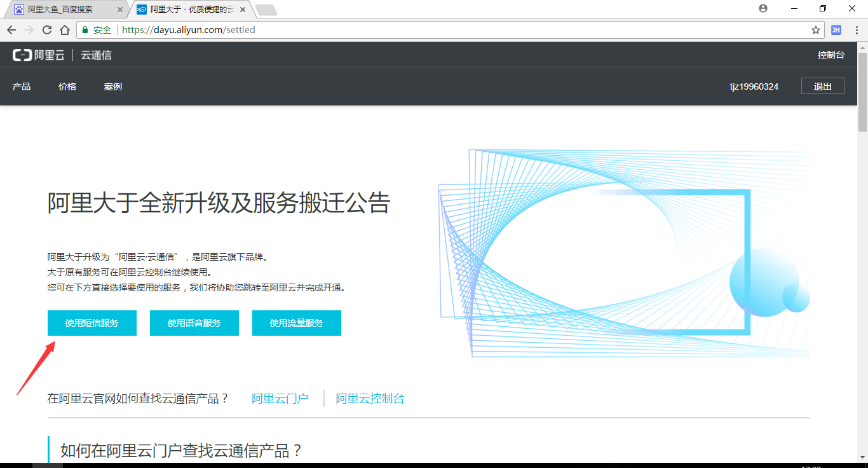Close the Baidu search tab

click(x=120, y=10)
